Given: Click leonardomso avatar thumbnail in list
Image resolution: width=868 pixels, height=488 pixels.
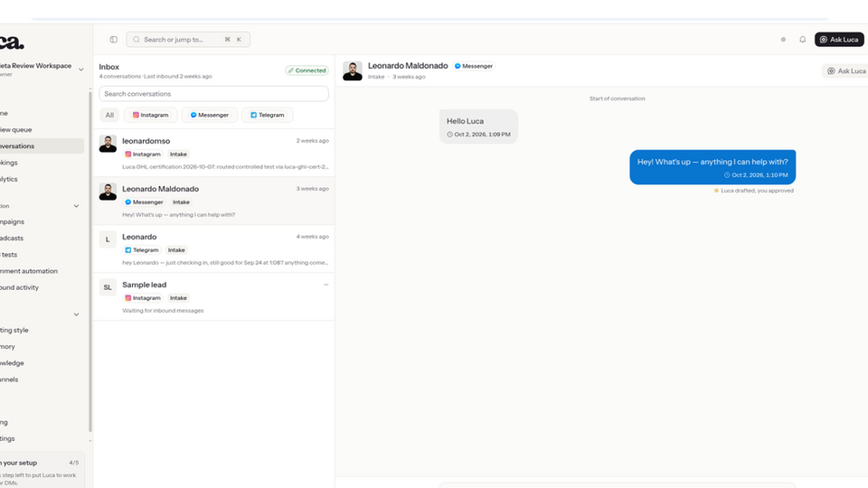Looking at the screenshot, I should point(108,144).
